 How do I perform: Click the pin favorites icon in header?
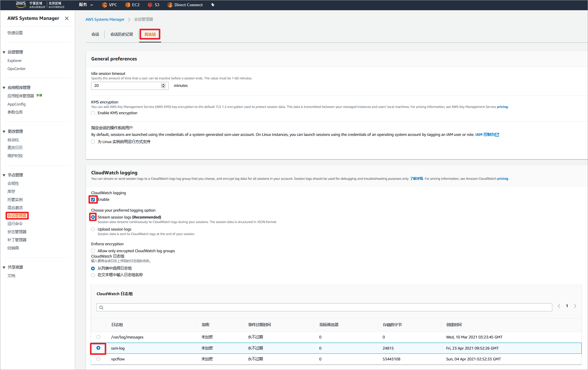[213, 5]
